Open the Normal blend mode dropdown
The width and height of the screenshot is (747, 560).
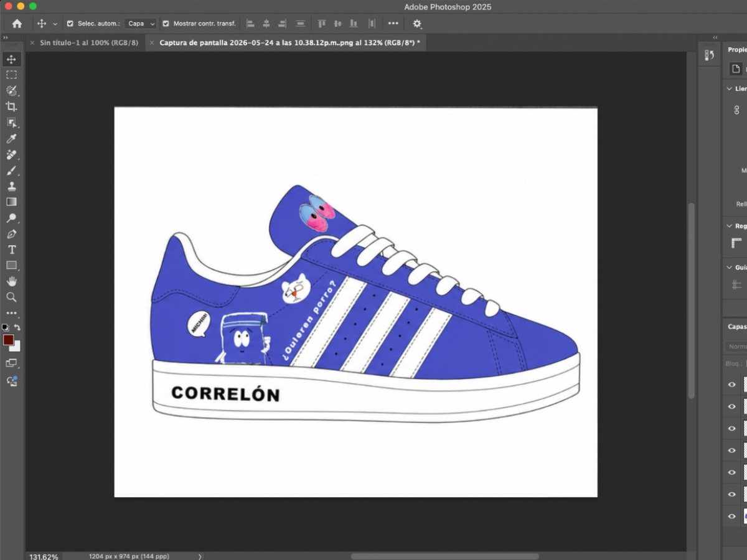point(736,347)
